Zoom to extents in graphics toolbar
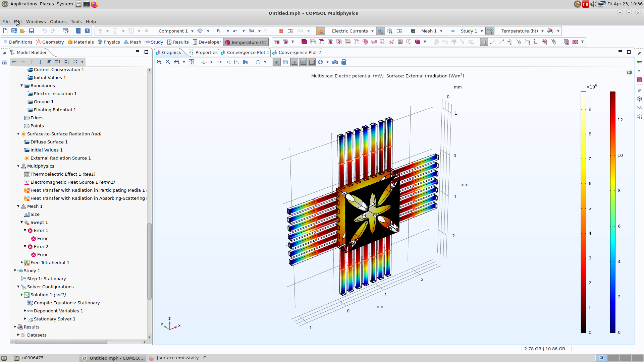This screenshot has height=362, width=644. point(192,62)
